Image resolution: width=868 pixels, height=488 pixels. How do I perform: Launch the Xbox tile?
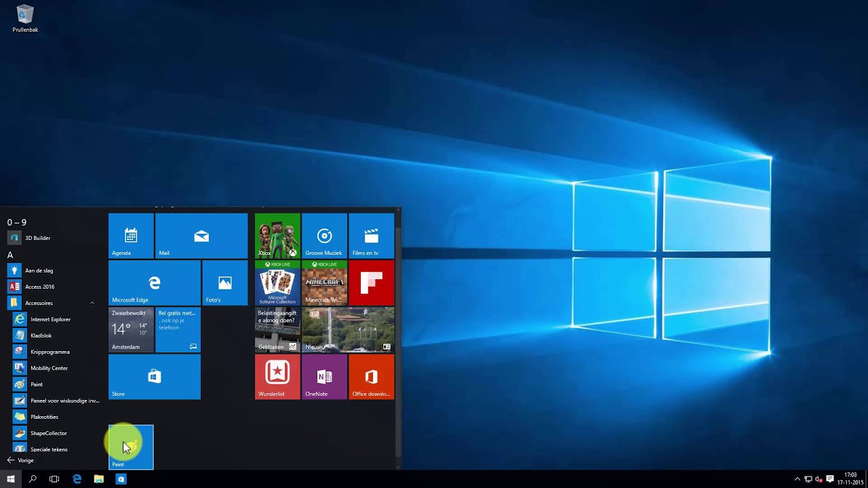coord(277,236)
